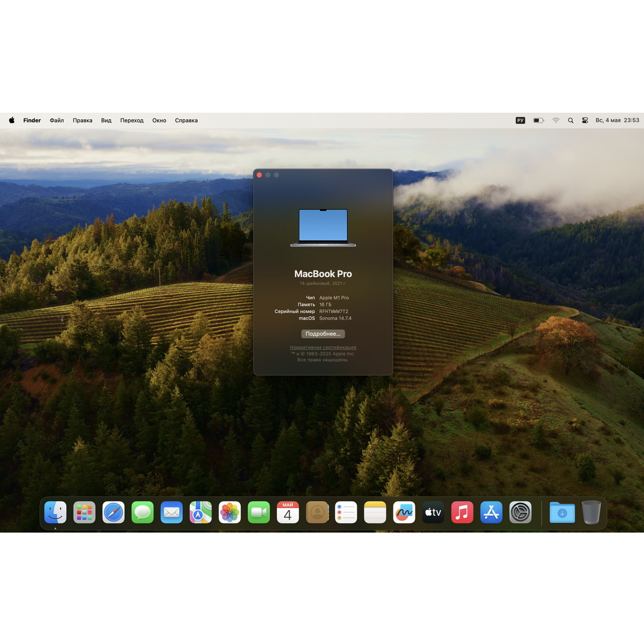Open the Apple TV app
Image resolution: width=644 pixels, height=644 pixels.
coord(433,512)
